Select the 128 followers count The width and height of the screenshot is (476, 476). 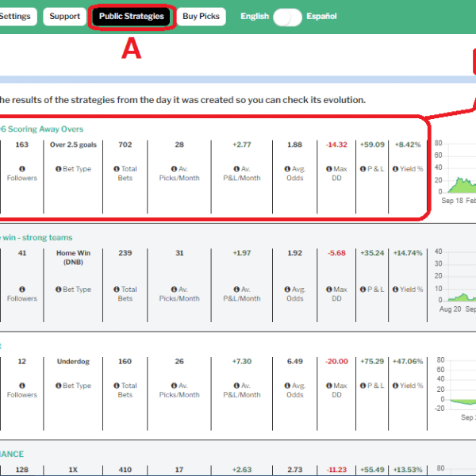point(22,470)
